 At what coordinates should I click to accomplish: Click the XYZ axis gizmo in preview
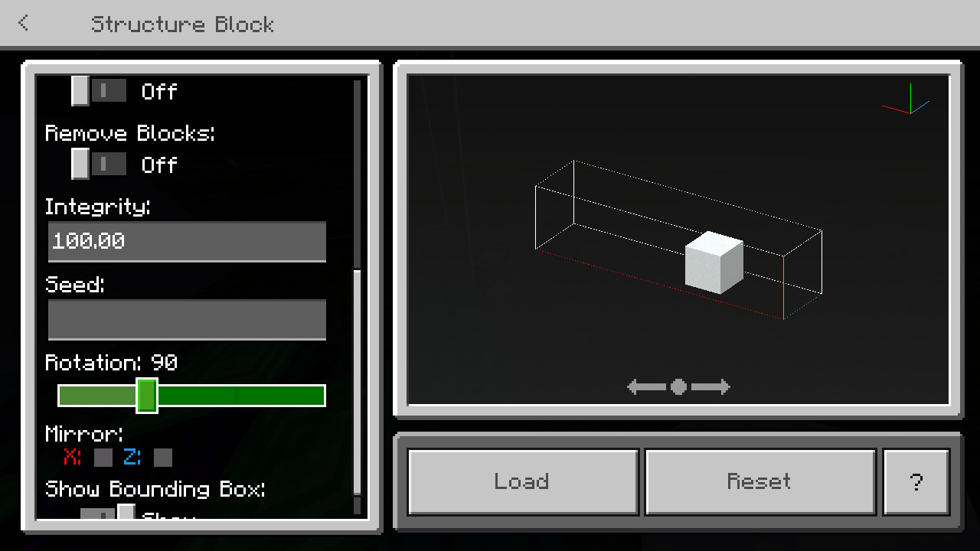[x=906, y=101]
